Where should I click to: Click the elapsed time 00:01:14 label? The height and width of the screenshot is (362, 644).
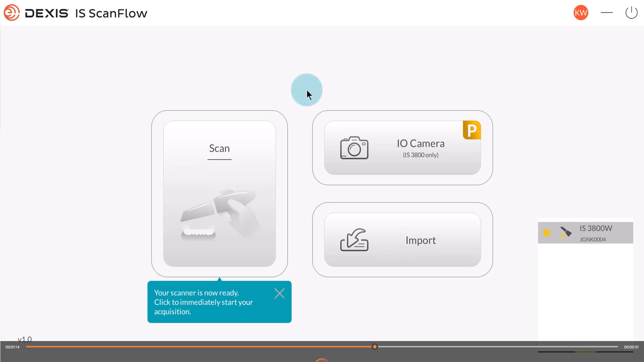click(x=12, y=347)
